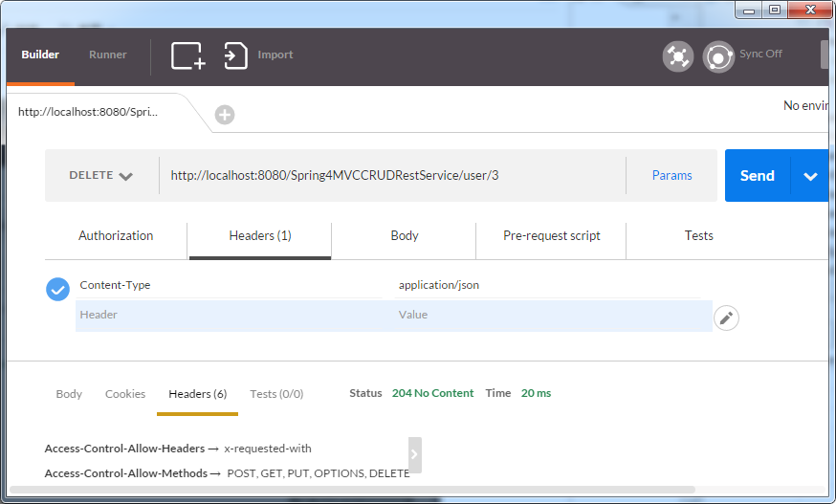Viewport: 836px width, 504px height.
Task: Select the response Headers (6) tab
Action: pyautogui.click(x=198, y=394)
